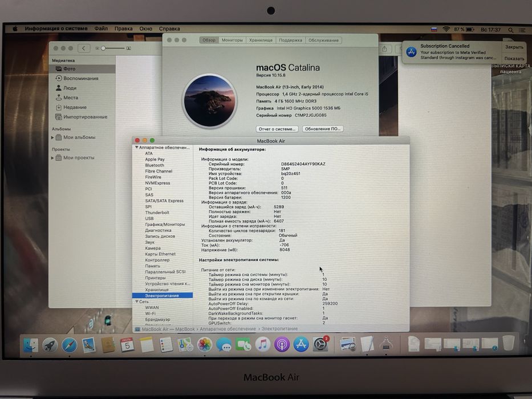The height and width of the screenshot is (399, 532).
Task: Open Messages bubble icon in Dock
Action: click(x=224, y=345)
